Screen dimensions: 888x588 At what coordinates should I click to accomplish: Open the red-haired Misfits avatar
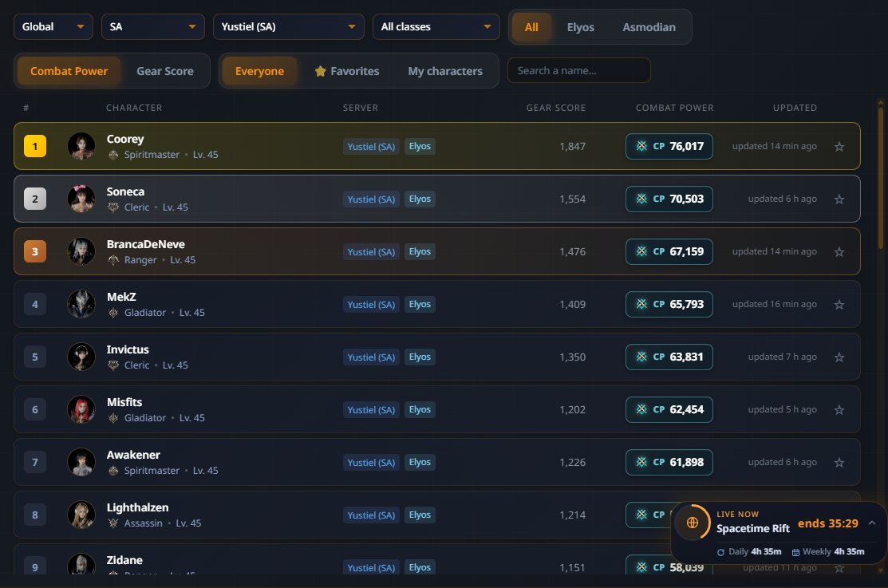click(x=81, y=409)
